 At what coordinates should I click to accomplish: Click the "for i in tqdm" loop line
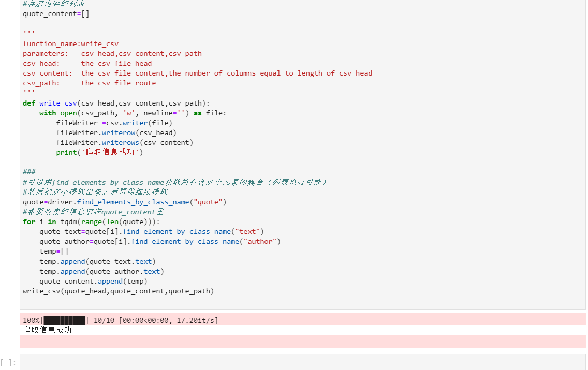click(91, 222)
